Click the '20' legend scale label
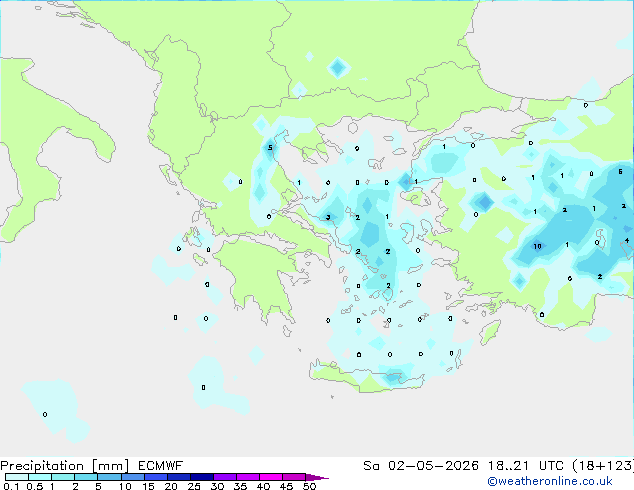634x490 pixels. (x=171, y=486)
